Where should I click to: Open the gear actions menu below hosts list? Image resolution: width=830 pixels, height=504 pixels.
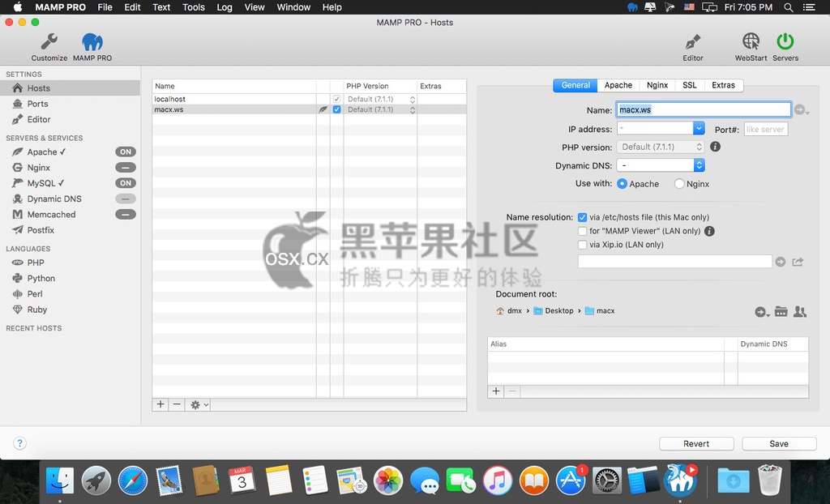coord(199,404)
